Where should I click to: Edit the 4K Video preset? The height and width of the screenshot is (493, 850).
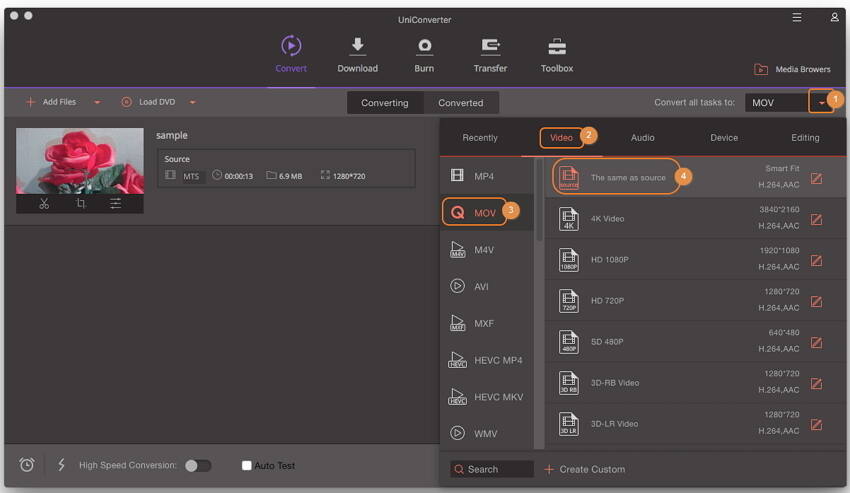click(x=816, y=219)
